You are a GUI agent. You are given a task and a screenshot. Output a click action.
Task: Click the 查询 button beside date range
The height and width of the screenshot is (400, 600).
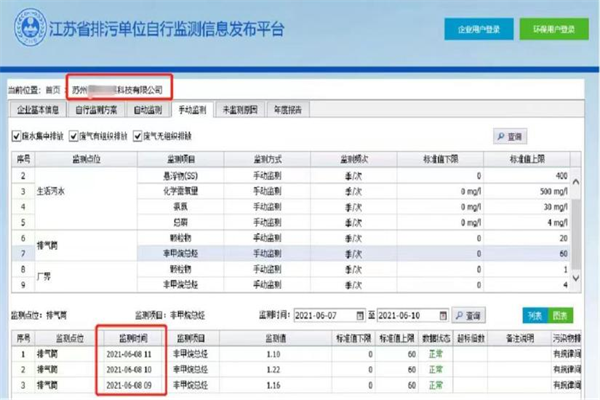click(467, 313)
